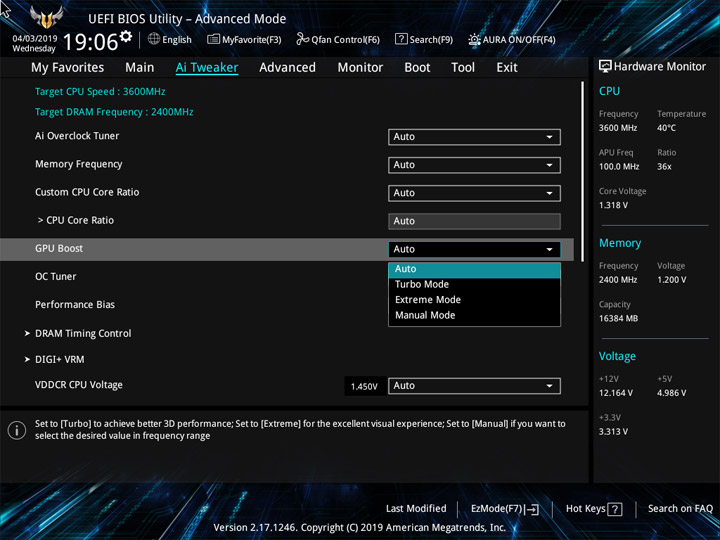Image resolution: width=720 pixels, height=540 pixels.
Task: Click the settings gear next to the clock
Action: [x=125, y=36]
